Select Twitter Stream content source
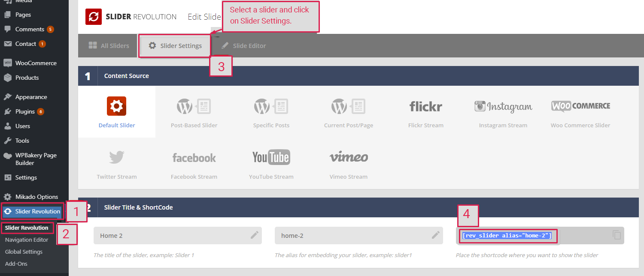This screenshot has height=276, width=644. click(117, 163)
